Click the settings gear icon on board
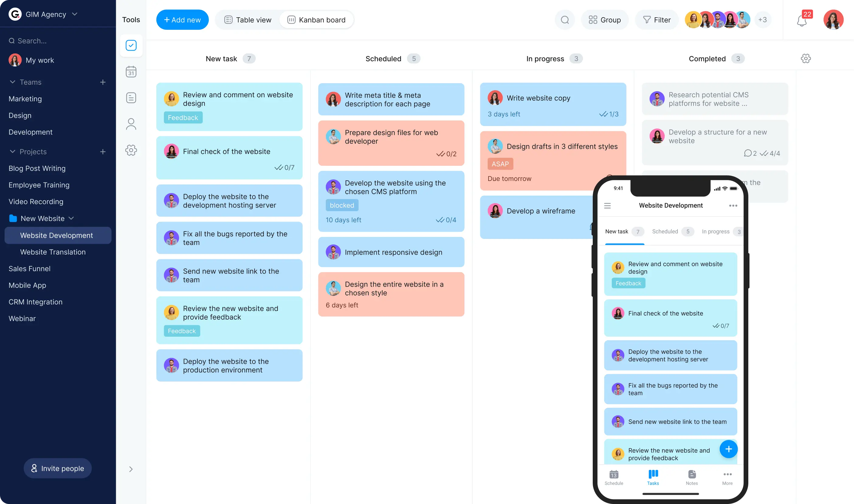The image size is (854, 504). pos(806,58)
